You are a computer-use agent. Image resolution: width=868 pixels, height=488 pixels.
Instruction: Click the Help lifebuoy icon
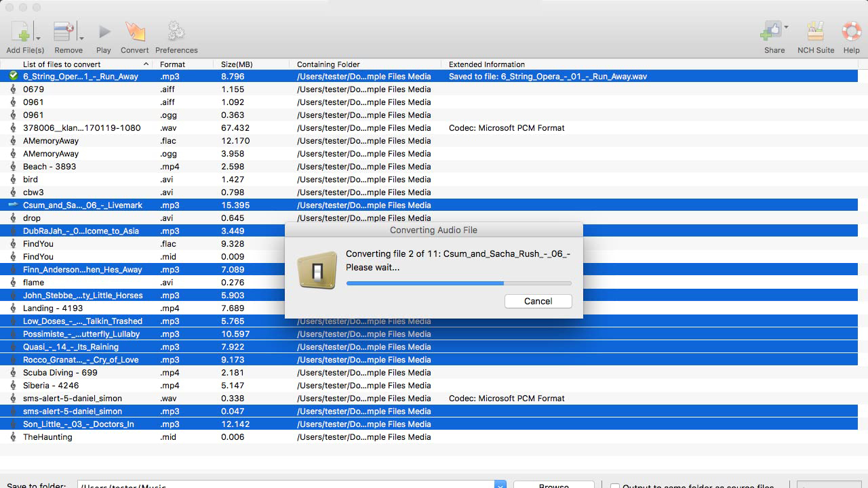coord(851,30)
